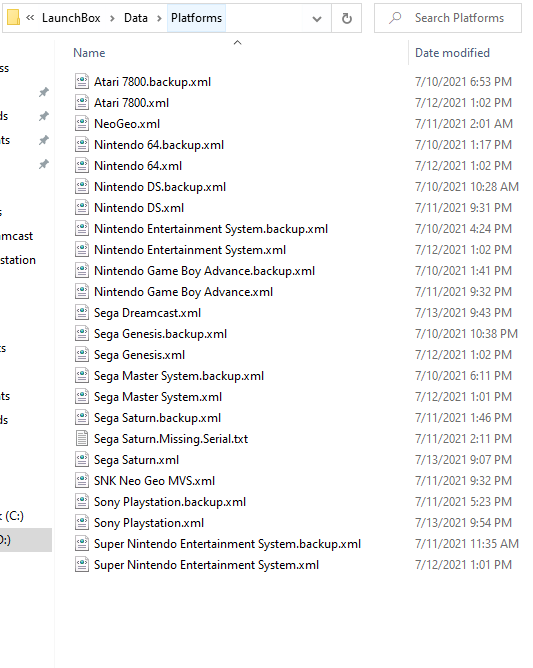Select the Nintendo 64.xml file name
Viewport: 533px width, 668px height.
click(x=138, y=166)
